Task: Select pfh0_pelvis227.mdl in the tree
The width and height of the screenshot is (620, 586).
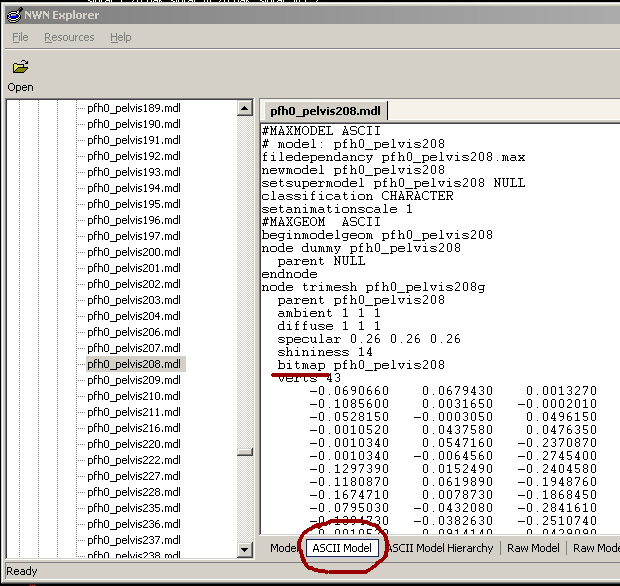Action: tap(134, 476)
